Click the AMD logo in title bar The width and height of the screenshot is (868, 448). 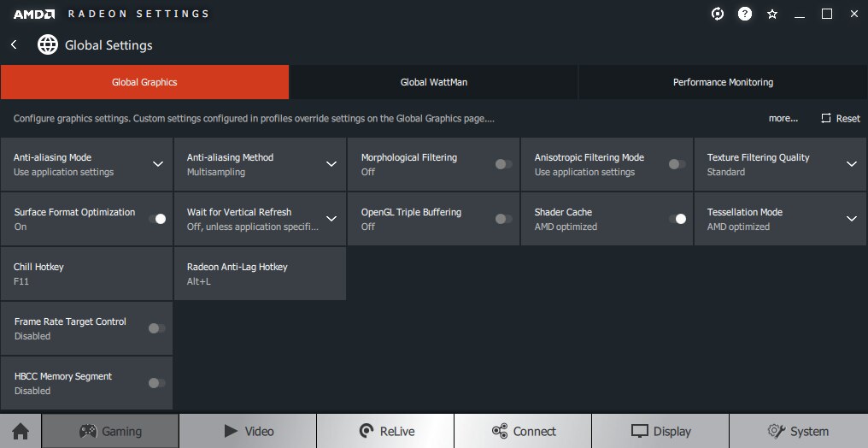coord(34,14)
